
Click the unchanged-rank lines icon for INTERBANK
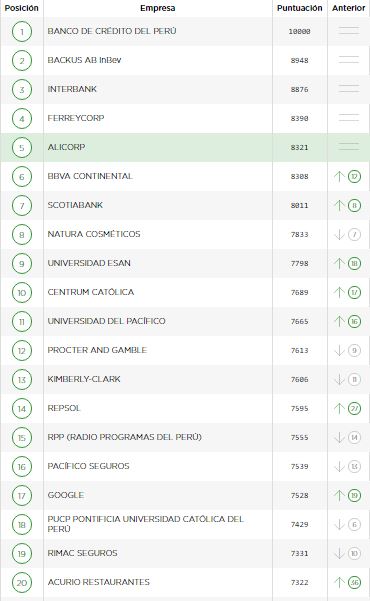click(349, 89)
